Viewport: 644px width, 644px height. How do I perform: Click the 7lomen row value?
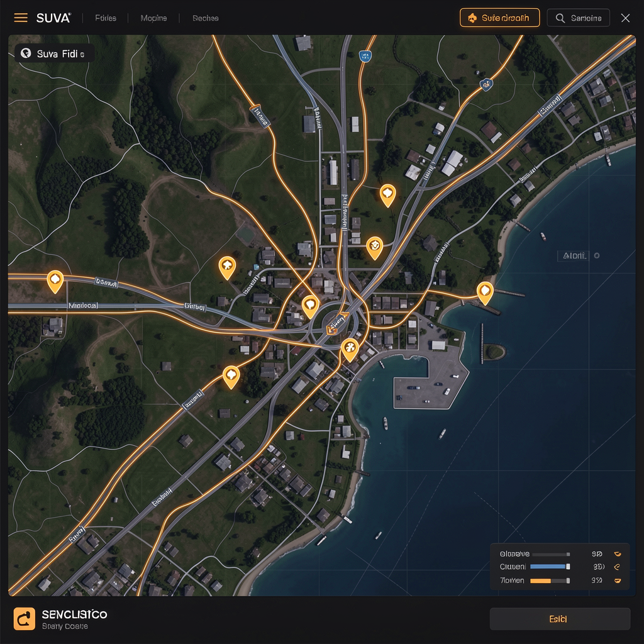pos(597,580)
